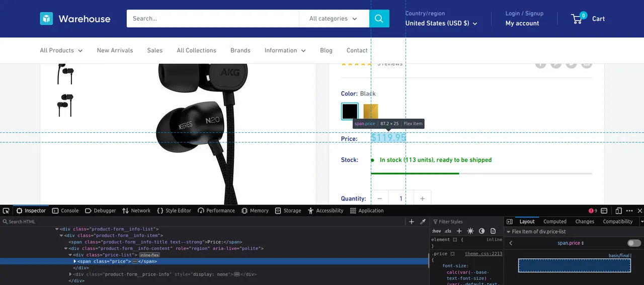Go back with the left chevron in Layout
Viewport: 644px width, 285px height.
[511, 243]
